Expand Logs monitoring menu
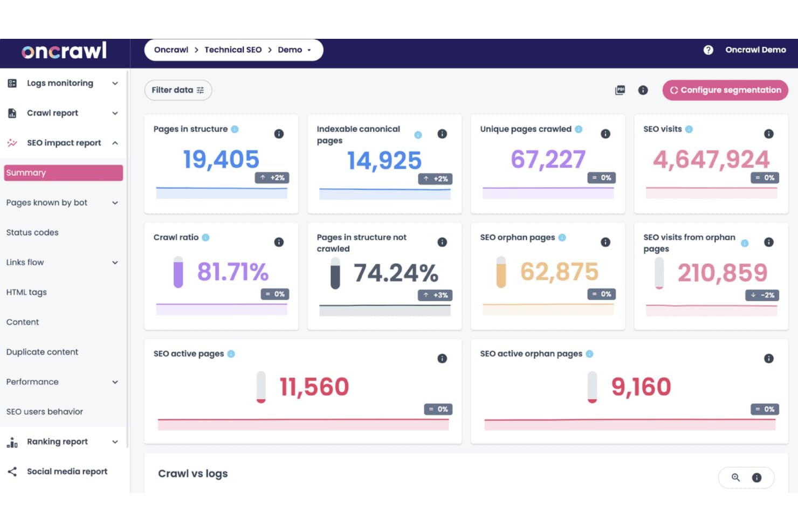The width and height of the screenshot is (798, 532). pos(115,83)
